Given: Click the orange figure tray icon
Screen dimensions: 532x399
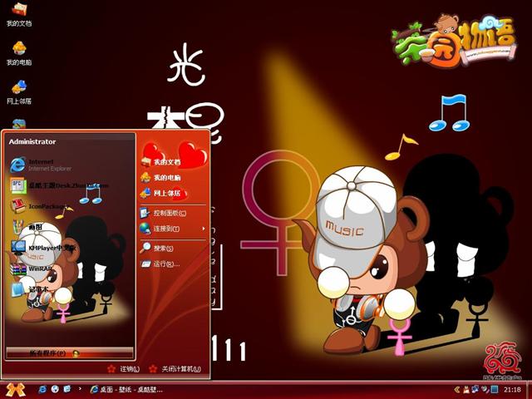Looking at the screenshot, I should (x=466, y=390).
